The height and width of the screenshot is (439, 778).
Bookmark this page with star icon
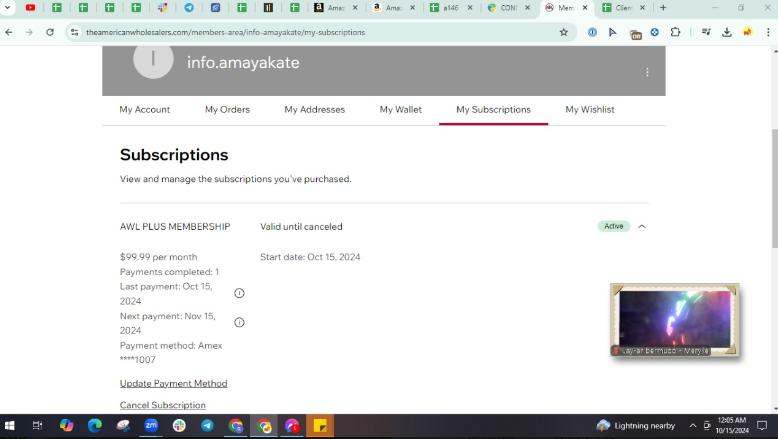tap(564, 32)
